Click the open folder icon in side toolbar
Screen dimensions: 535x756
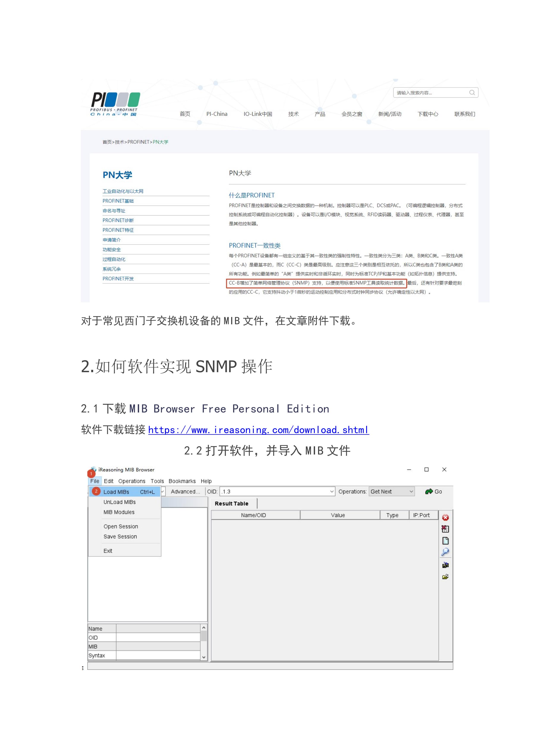click(445, 576)
